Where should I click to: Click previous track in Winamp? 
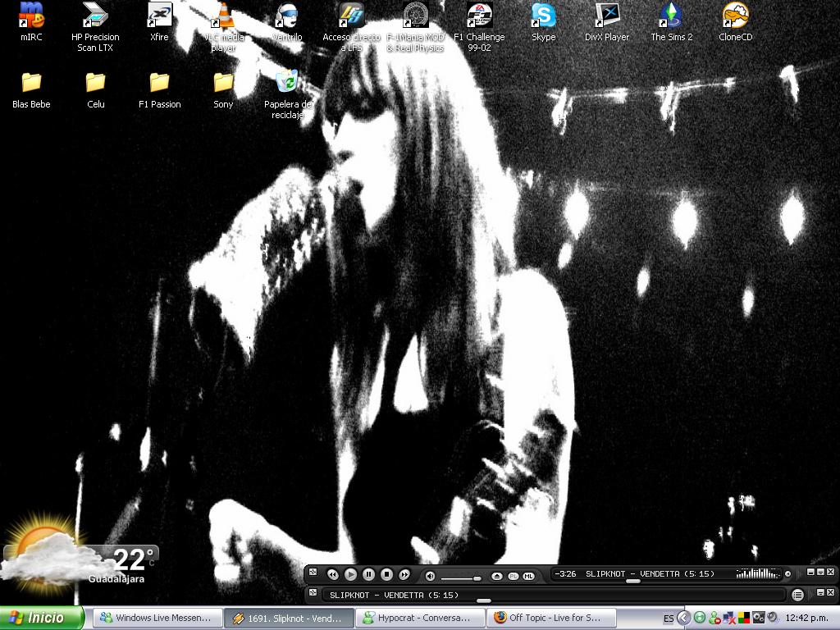tap(332, 574)
